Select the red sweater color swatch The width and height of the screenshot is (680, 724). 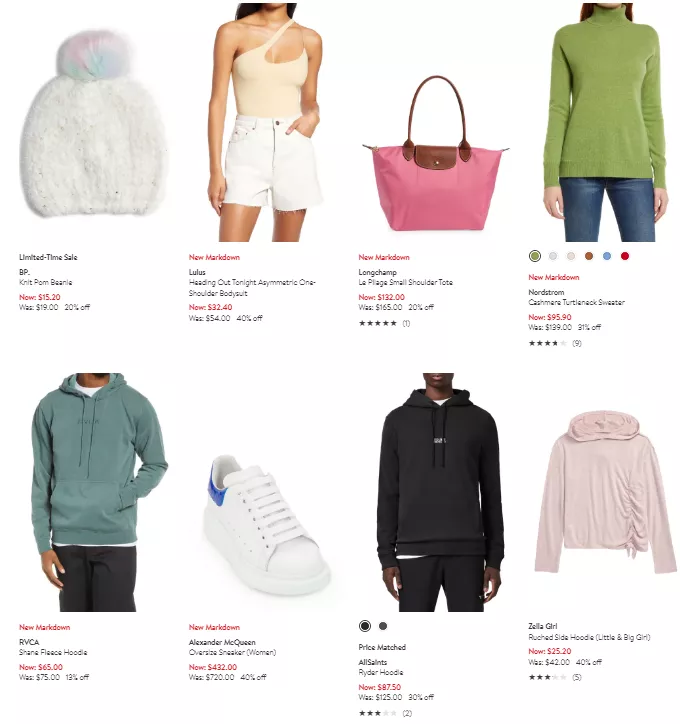pos(625,256)
